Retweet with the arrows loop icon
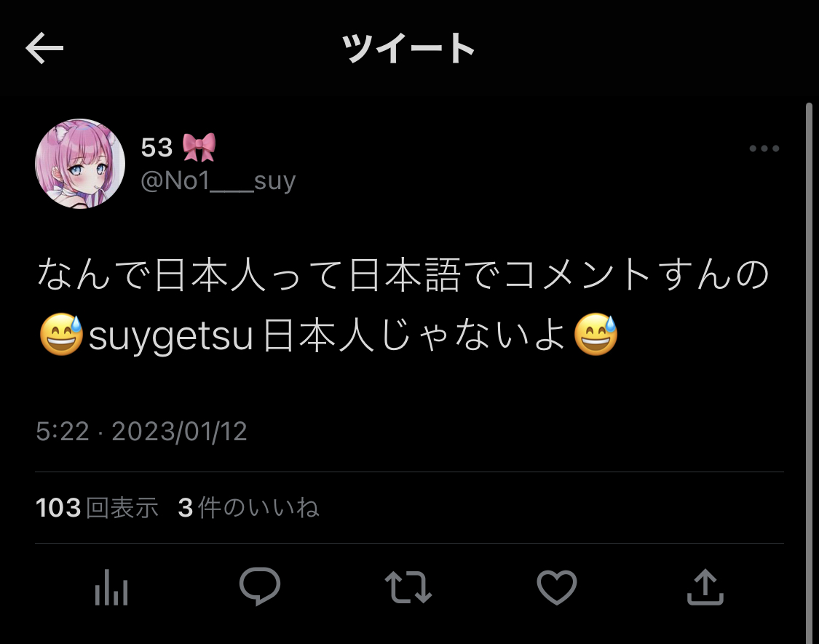The image size is (819, 644). (408, 587)
